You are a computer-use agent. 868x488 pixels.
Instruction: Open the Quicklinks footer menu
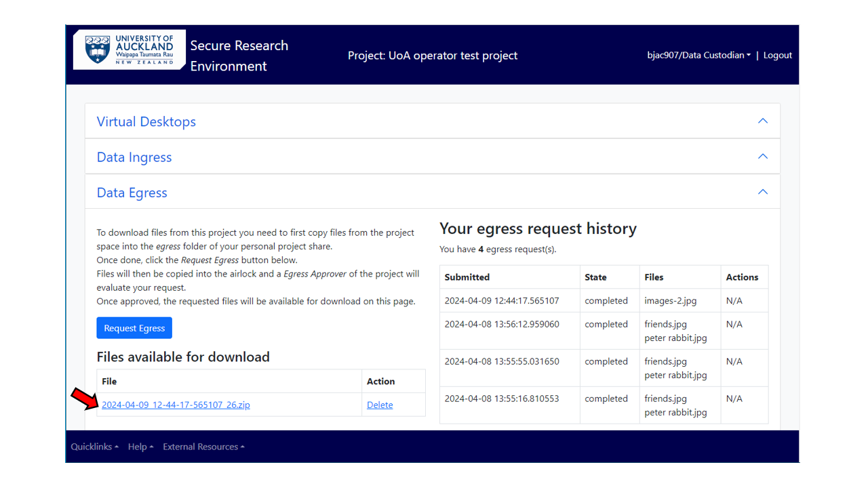click(x=95, y=447)
